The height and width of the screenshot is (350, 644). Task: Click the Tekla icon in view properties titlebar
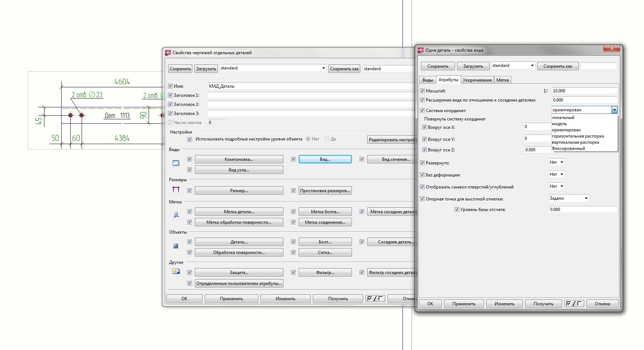point(421,50)
